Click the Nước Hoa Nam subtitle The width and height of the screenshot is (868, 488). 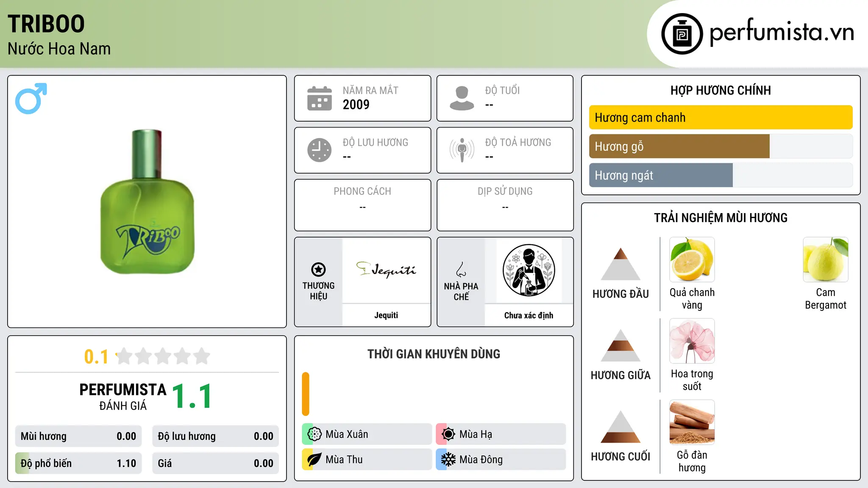(59, 49)
